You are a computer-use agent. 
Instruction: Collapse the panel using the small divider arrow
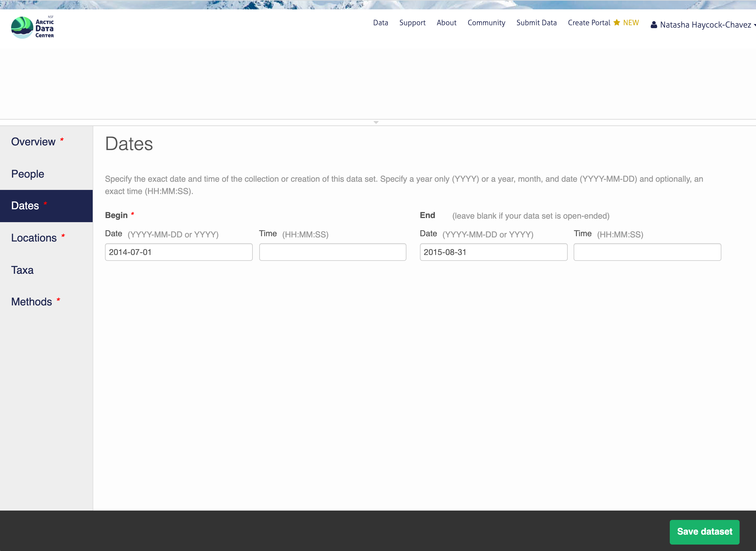376,123
